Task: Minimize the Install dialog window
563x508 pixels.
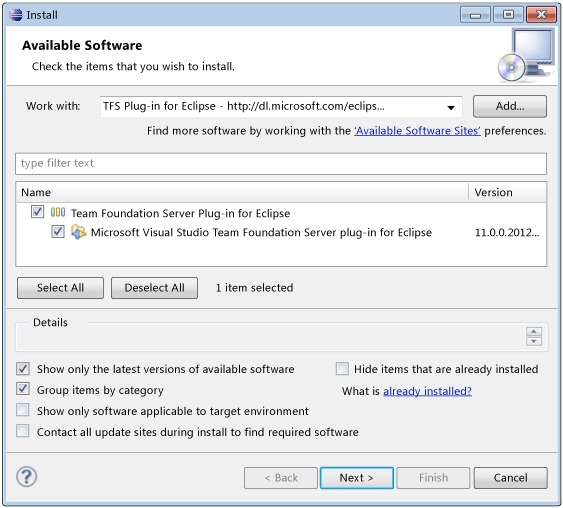Action: (x=475, y=15)
